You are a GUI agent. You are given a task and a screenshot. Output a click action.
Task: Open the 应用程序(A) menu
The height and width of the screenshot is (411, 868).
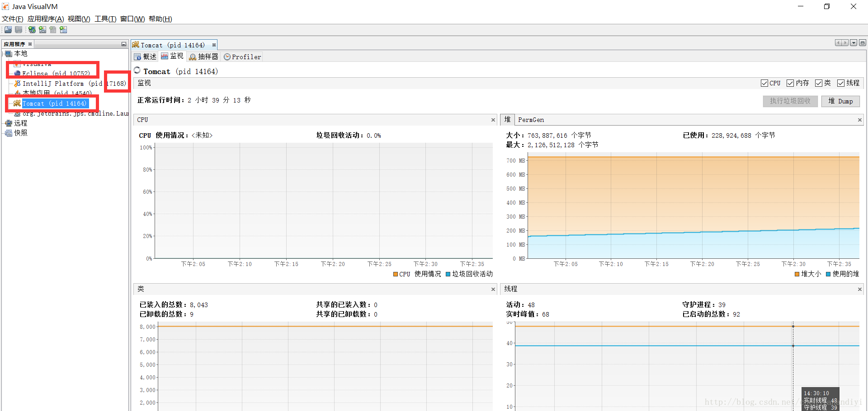pyautogui.click(x=46, y=19)
